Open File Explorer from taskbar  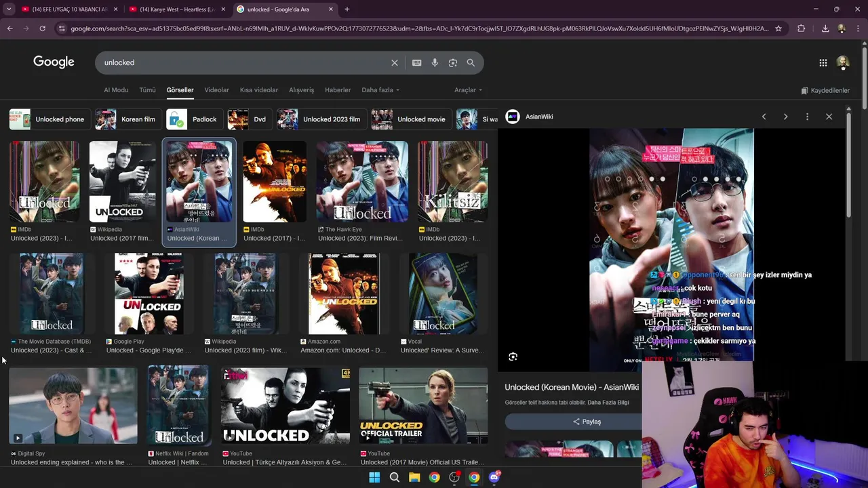414,477
